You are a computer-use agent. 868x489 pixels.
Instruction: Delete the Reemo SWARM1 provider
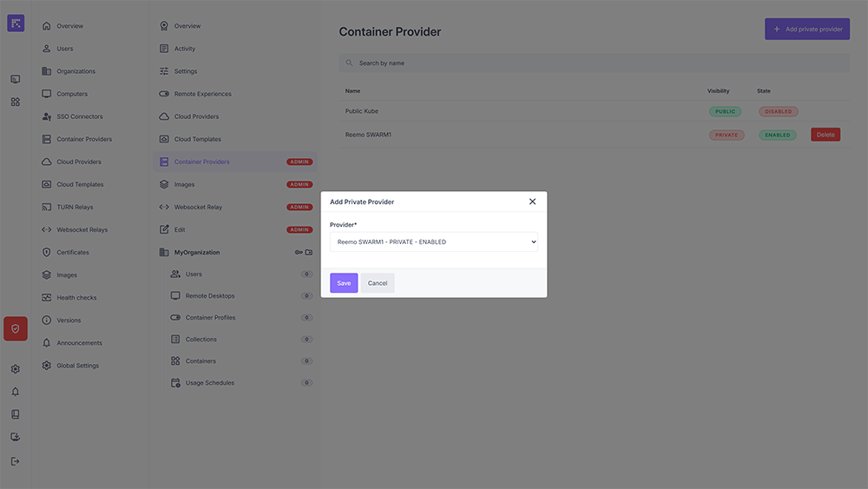[x=825, y=135]
